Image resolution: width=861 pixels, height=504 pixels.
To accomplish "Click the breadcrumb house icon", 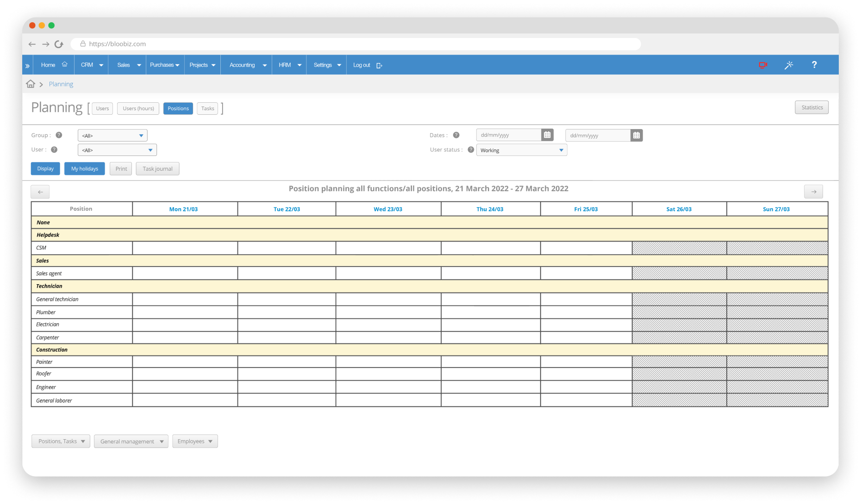I will (31, 84).
